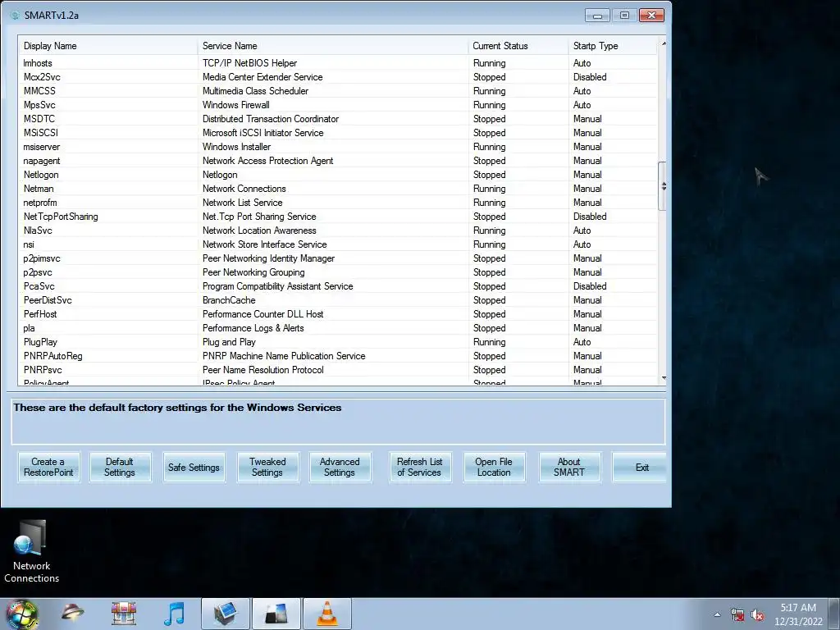Switch to the gray square taskbar app

276,614
